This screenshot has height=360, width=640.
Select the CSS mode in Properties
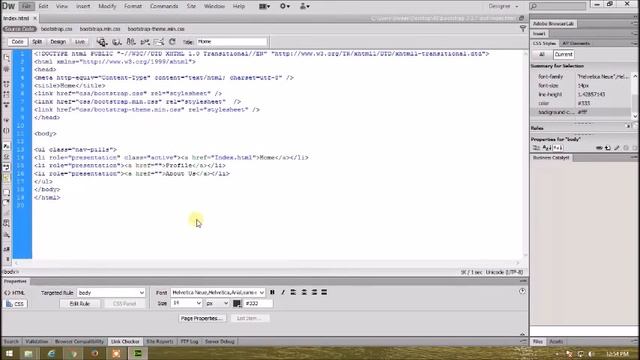pos(15,304)
